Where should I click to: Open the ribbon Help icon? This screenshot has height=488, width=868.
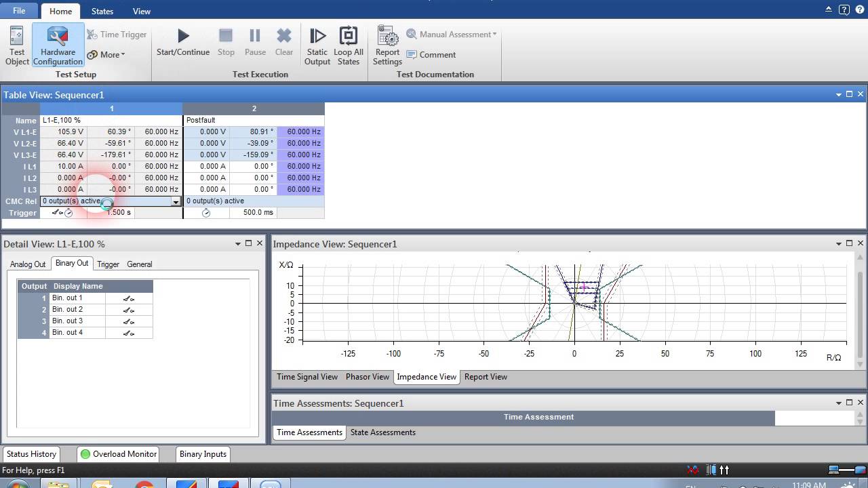click(x=860, y=10)
